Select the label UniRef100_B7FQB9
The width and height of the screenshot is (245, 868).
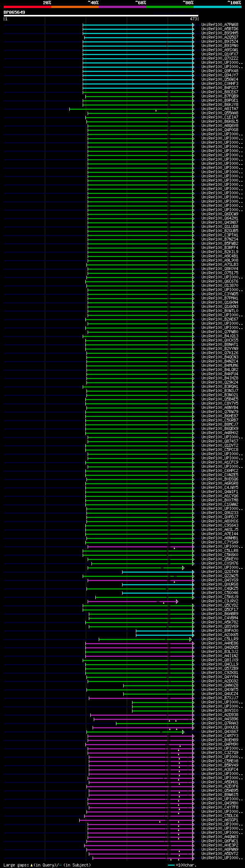[220, 96]
